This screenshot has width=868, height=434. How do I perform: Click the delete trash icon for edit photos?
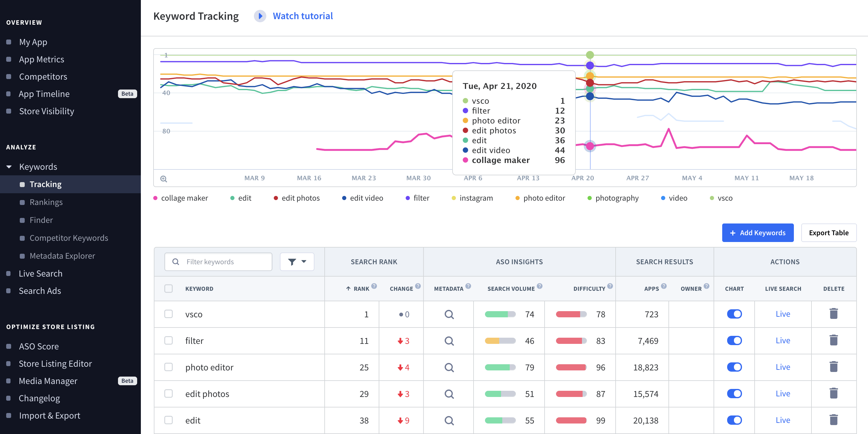point(834,394)
